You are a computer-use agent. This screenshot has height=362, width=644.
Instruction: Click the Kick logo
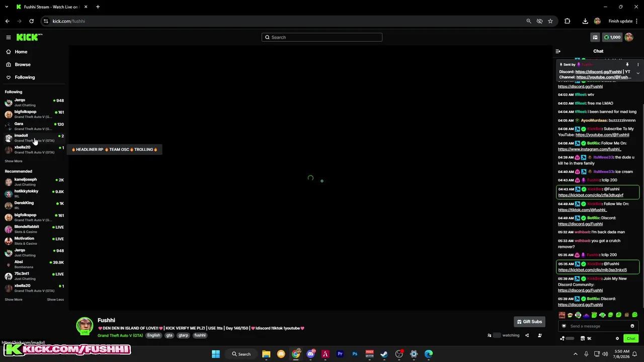[29, 37]
